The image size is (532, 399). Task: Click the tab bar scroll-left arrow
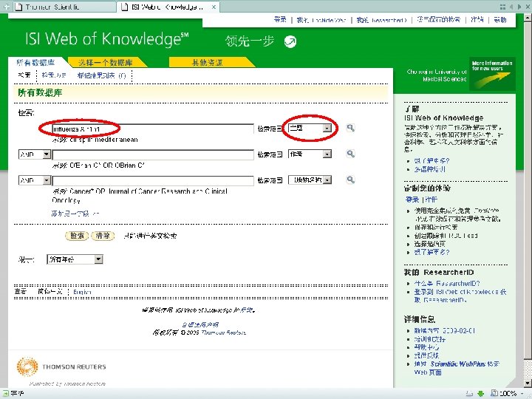pyautogui.click(x=511, y=7)
